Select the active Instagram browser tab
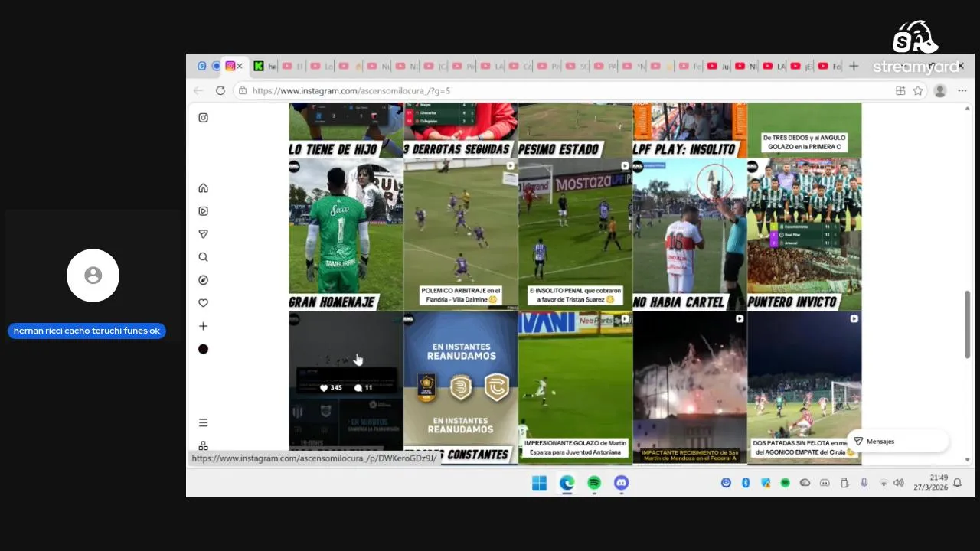980x551 pixels. tap(234, 67)
